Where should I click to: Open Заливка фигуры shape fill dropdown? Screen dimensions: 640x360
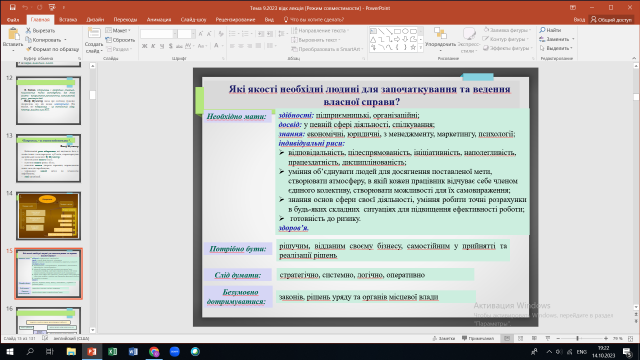coord(507,30)
